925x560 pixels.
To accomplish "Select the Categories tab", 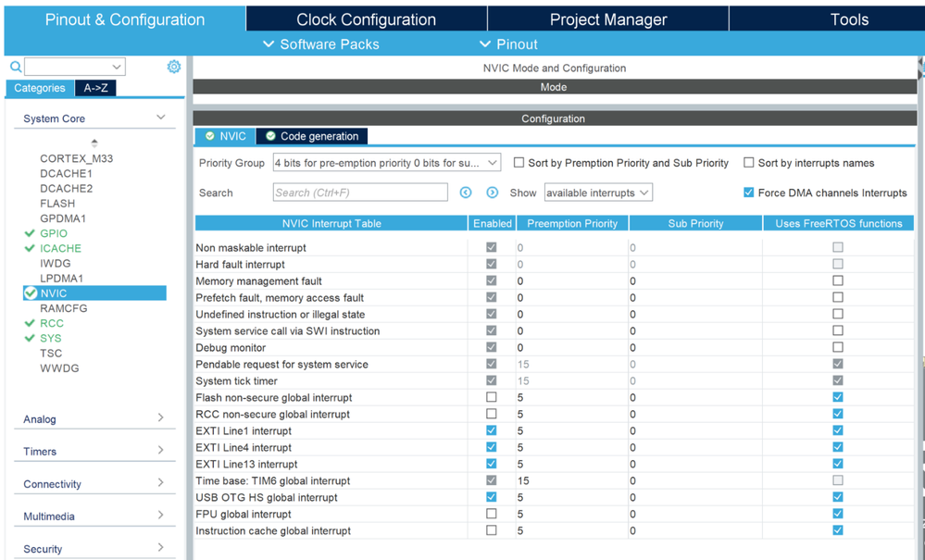I will click(x=40, y=88).
